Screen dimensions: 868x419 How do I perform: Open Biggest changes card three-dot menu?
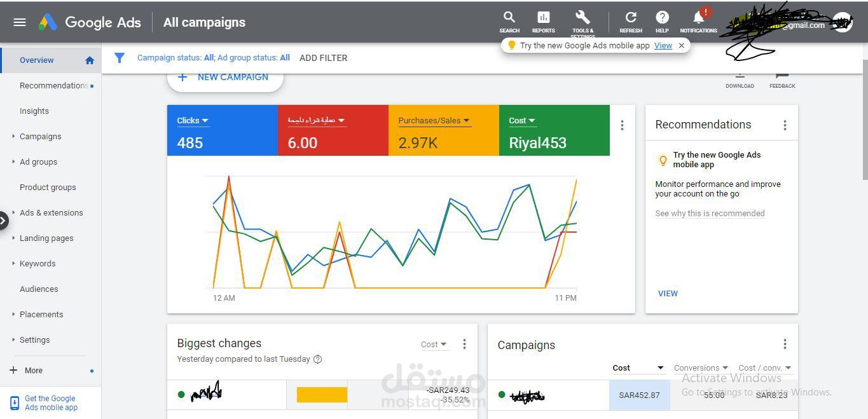(x=464, y=344)
